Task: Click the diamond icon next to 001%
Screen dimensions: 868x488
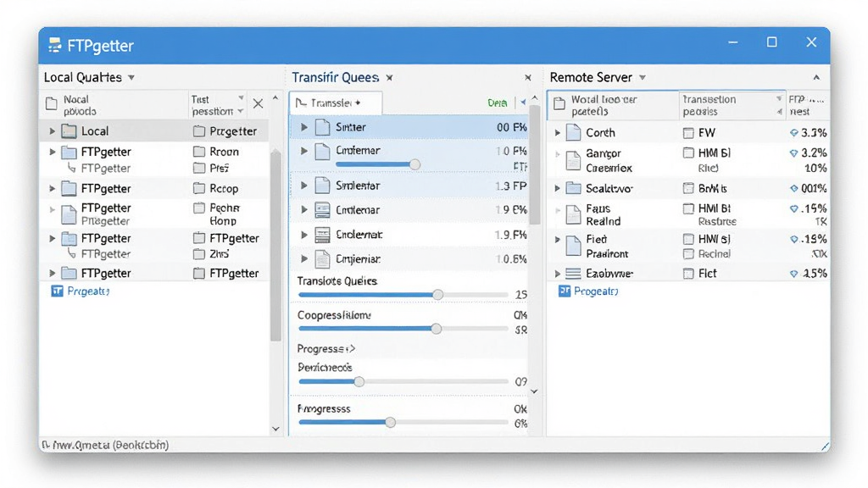Action: pos(793,189)
